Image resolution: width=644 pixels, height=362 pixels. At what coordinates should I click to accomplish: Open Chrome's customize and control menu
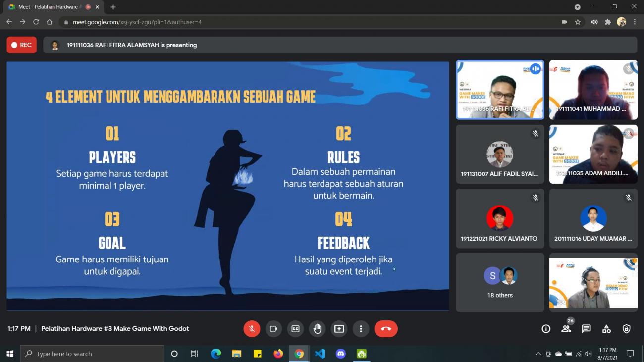coord(635,22)
